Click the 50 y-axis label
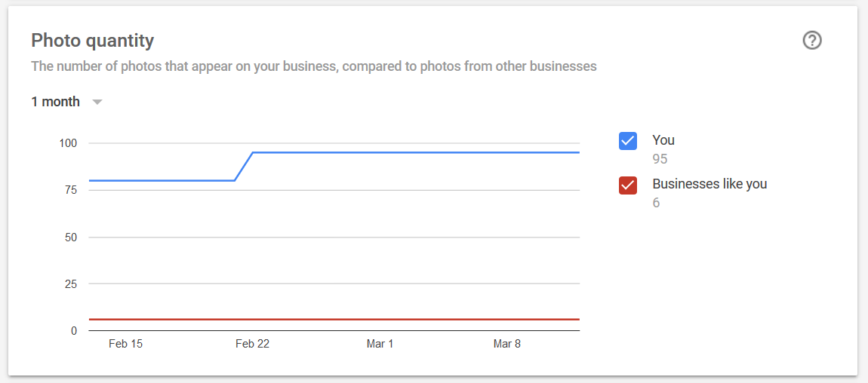 point(72,237)
